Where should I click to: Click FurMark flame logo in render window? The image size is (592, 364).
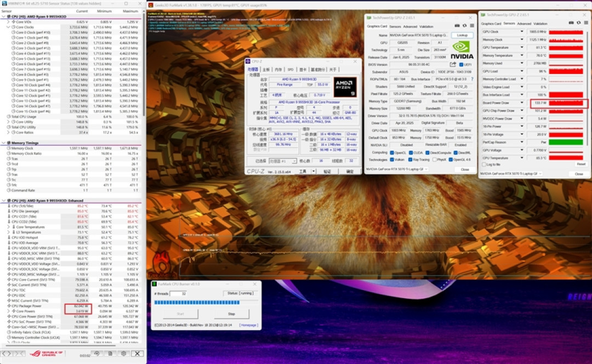point(162,264)
